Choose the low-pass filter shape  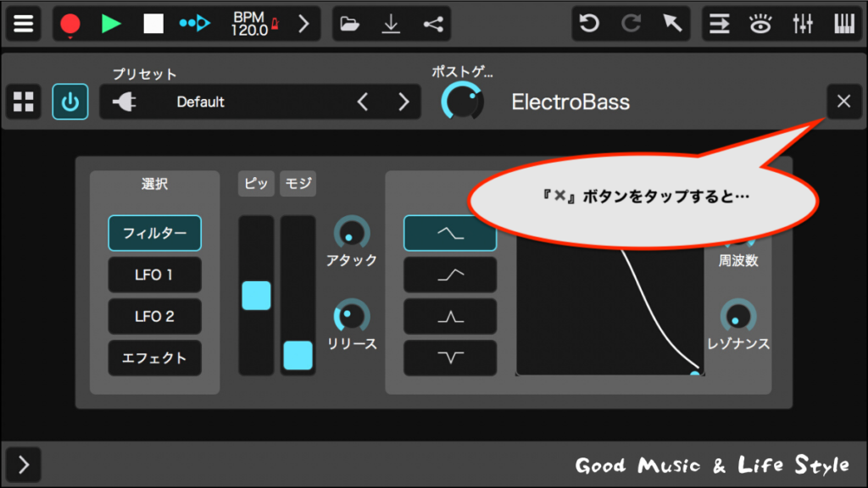pos(450,233)
